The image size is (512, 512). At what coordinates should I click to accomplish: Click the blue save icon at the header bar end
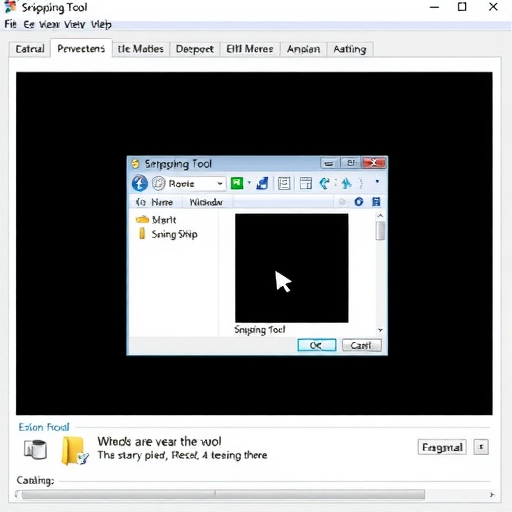click(x=376, y=202)
